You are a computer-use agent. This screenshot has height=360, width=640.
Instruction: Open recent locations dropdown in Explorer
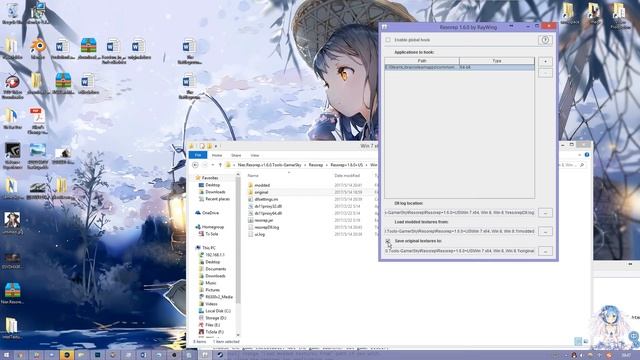(213, 165)
